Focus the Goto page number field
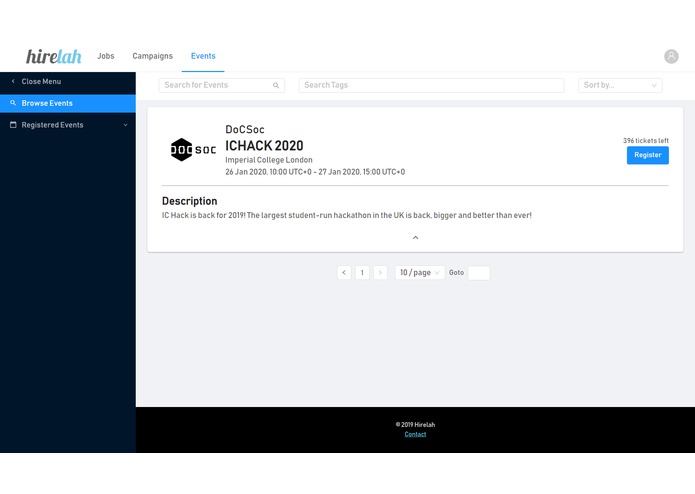This screenshot has width=695, height=494. point(479,272)
